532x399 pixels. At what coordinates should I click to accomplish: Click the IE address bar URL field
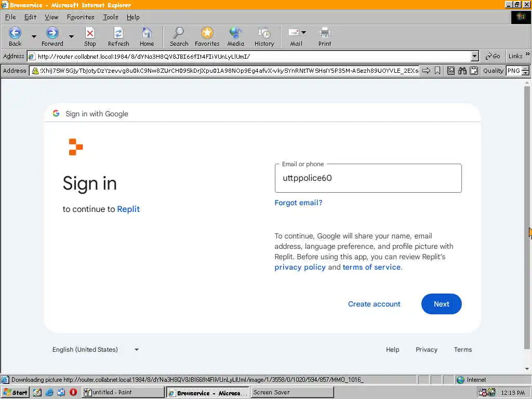pyautogui.click(x=249, y=56)
